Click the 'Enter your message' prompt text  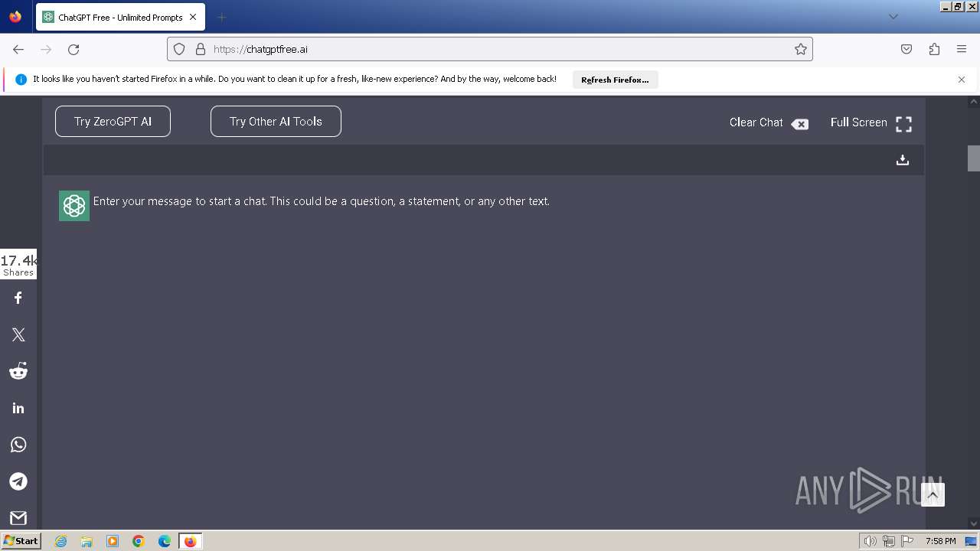(322, 201)
